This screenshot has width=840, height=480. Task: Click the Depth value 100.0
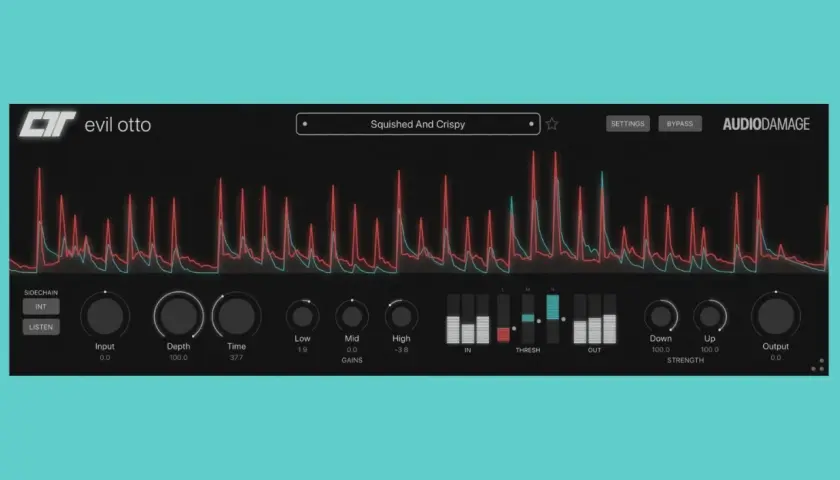pos(178,358)
